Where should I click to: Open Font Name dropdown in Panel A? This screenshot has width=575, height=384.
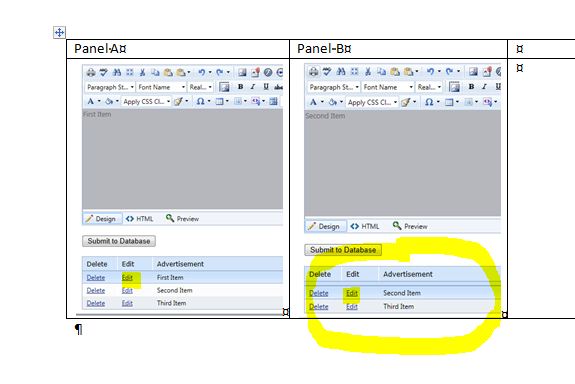tap(161, 87)
